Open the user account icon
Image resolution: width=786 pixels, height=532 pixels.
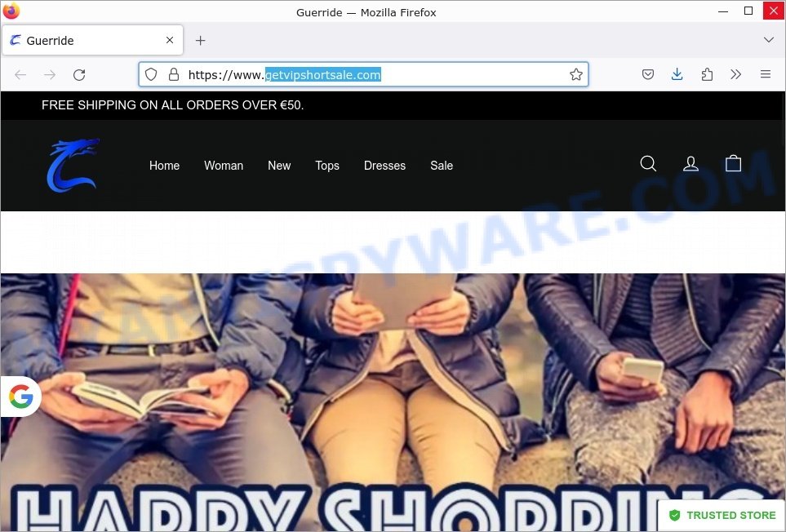691,164
